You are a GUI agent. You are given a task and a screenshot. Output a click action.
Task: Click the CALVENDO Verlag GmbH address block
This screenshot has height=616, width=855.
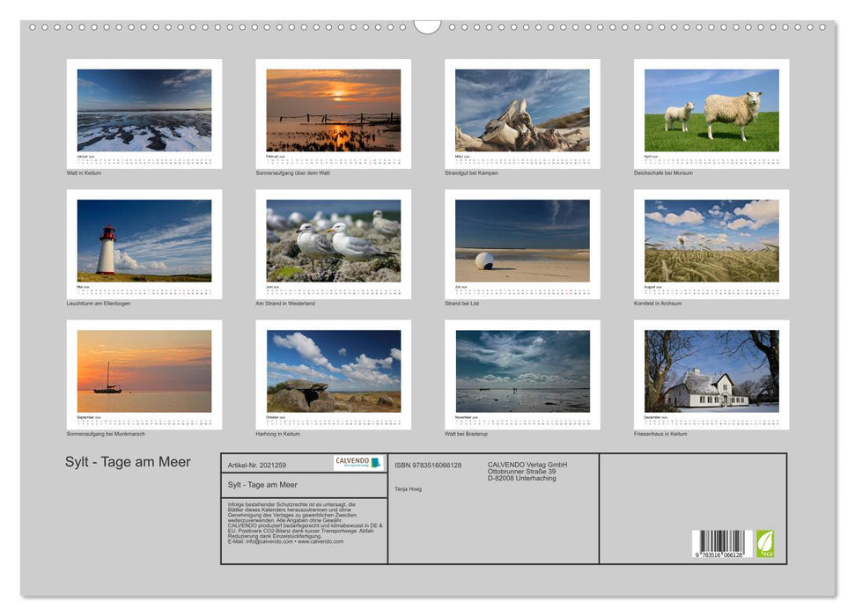click(526, 471)
